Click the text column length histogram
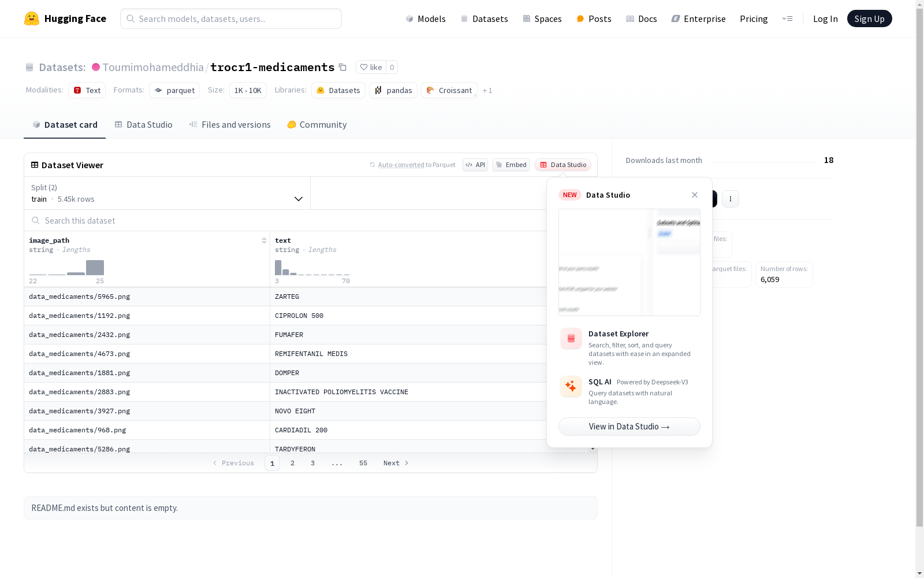Viewport: 924px width, 578px height. (312, 268)
